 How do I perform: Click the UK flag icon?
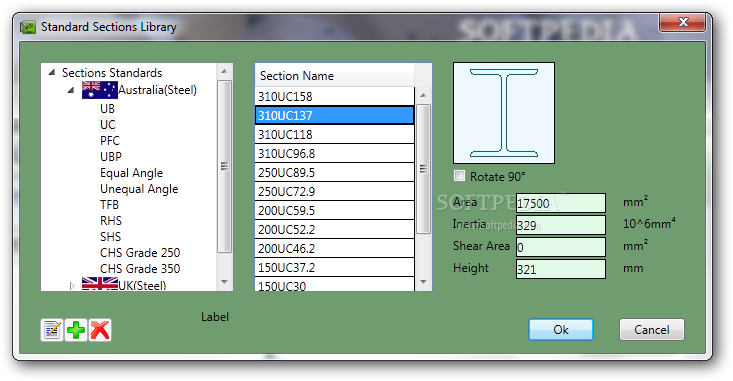tap(100, 284)
